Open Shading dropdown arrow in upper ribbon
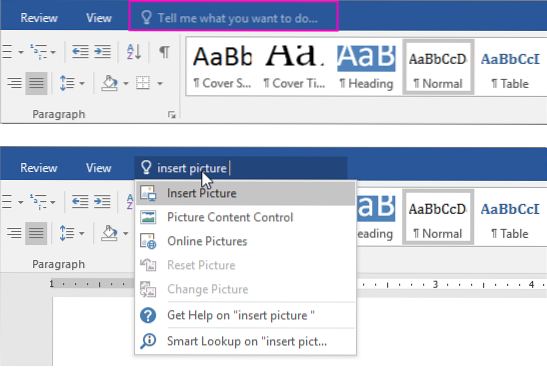 pyautogui.click(x=126, y=83)
